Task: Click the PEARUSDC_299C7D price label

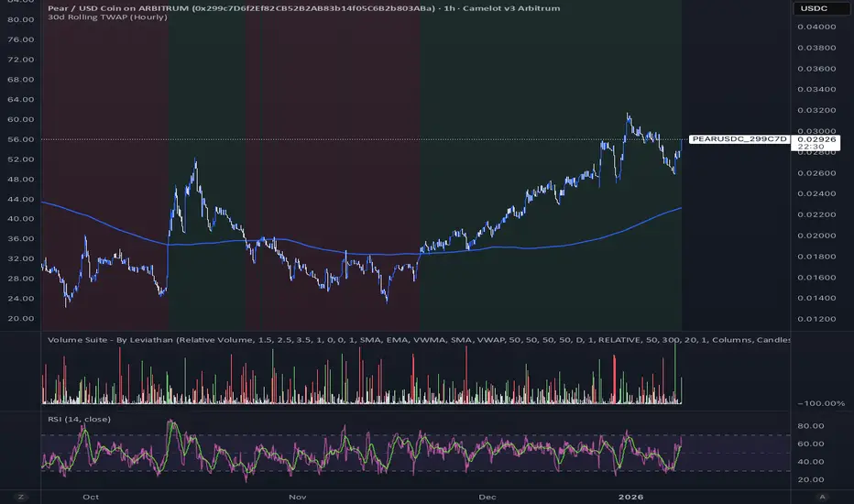Action: (x=739, y=139)
